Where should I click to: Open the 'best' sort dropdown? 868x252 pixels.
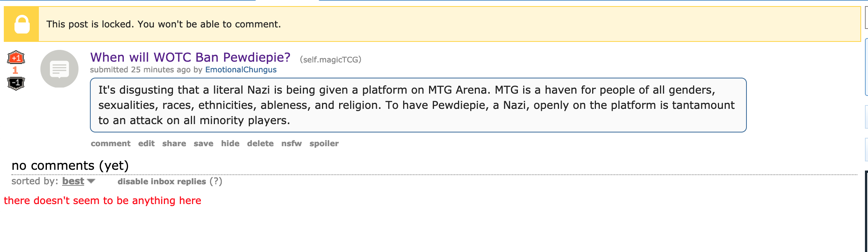[73, 181]
